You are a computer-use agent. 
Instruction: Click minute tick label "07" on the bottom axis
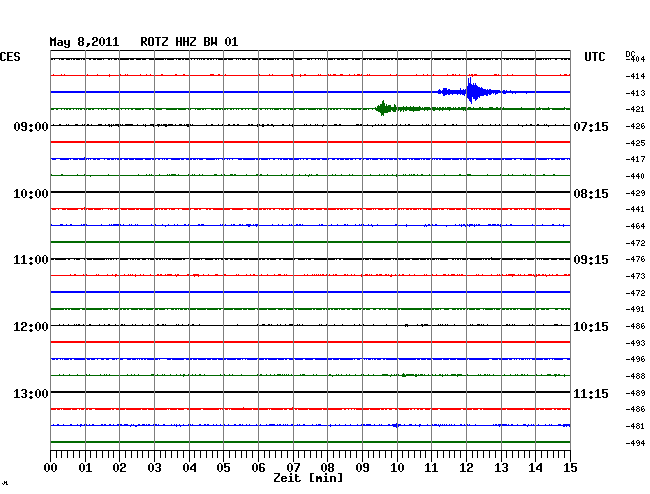coord(293,468)
